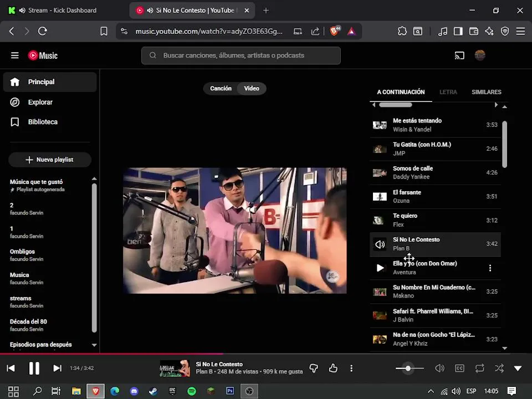This screenshot has width=532, height=399.
Task: Open Brave Rewards triangle icon
Action: pyautogui.click(x=351, y=31)
